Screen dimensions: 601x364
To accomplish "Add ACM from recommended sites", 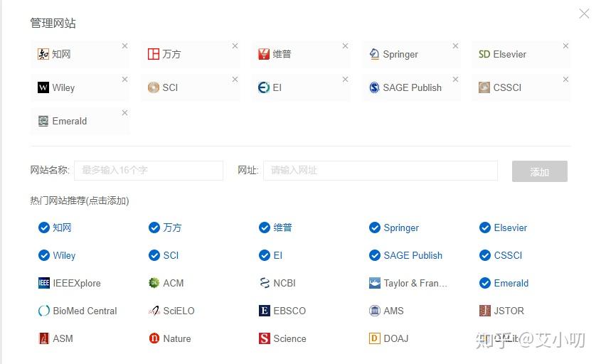I will pyautogui.click(x=166, y=283).
